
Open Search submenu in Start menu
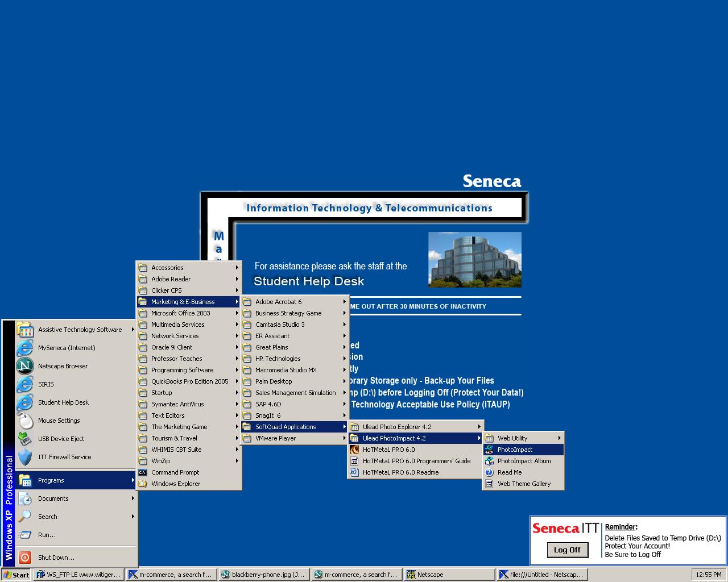(76, 517)
